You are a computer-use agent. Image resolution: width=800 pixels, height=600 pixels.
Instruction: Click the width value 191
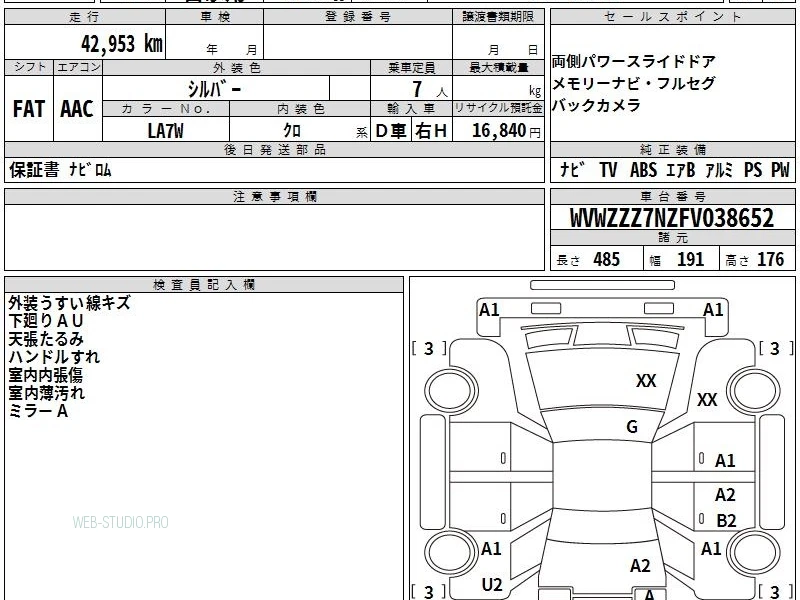690,259
